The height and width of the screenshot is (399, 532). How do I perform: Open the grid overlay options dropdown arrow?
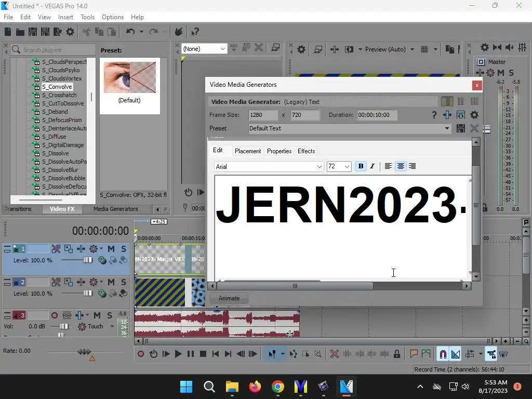435,49
